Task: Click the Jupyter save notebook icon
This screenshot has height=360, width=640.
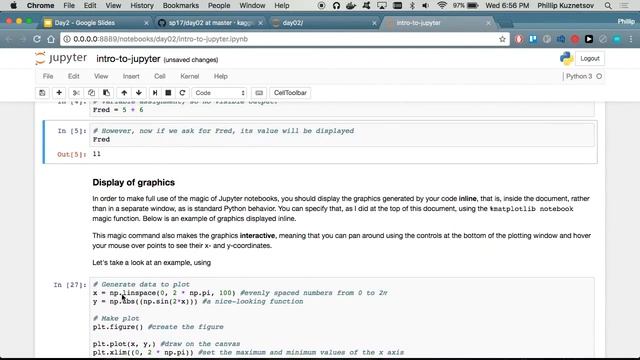Action: 42,93
